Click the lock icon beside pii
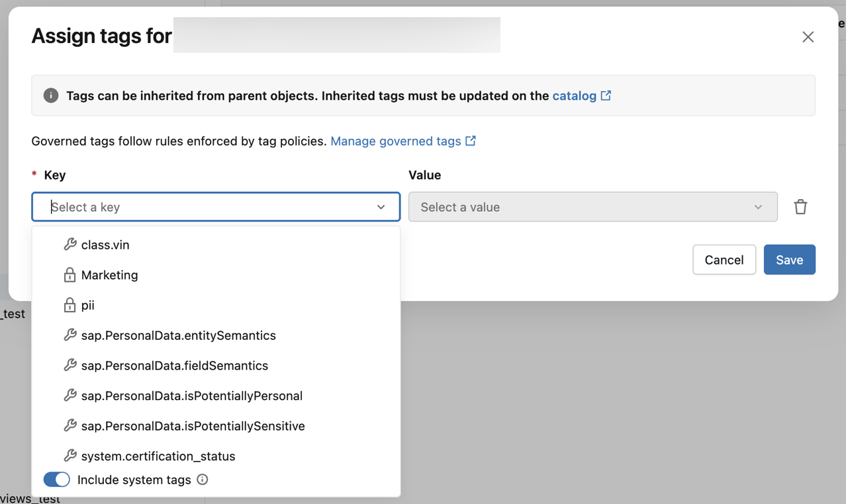This screenshot has width=846, height=504. (70, 306)
